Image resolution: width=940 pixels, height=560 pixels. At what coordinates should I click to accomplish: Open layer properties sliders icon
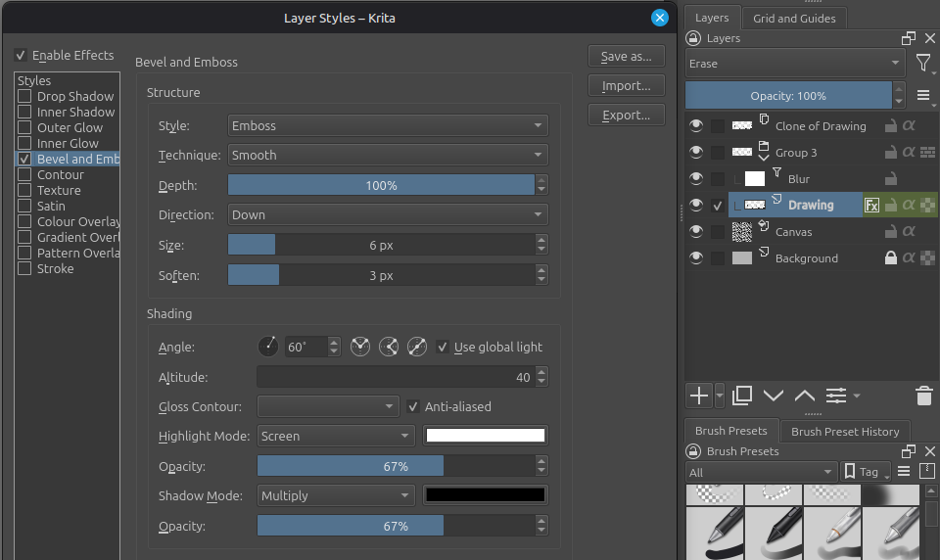[x=836, y=396]
